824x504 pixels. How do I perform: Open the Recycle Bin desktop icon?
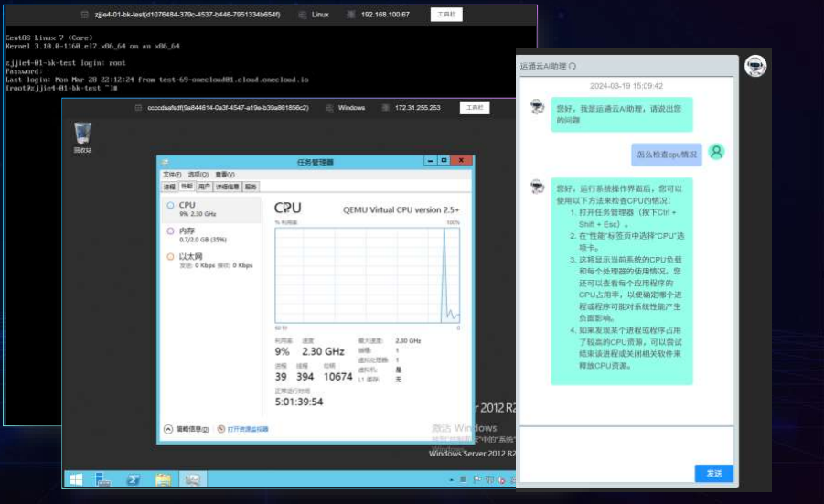(x=82, y=135)
